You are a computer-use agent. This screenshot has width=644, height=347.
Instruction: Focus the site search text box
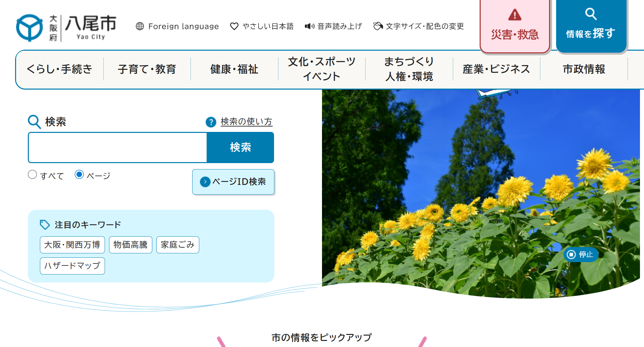[118, 147]
